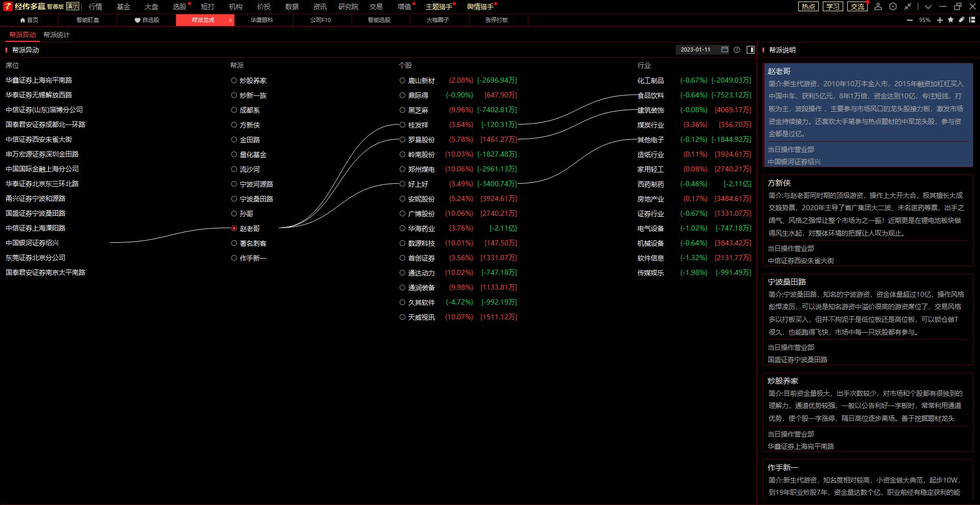Click the 经传多赢 app logo icon
The height and width of the screenshot is (505, 980).
pos(7,7)
